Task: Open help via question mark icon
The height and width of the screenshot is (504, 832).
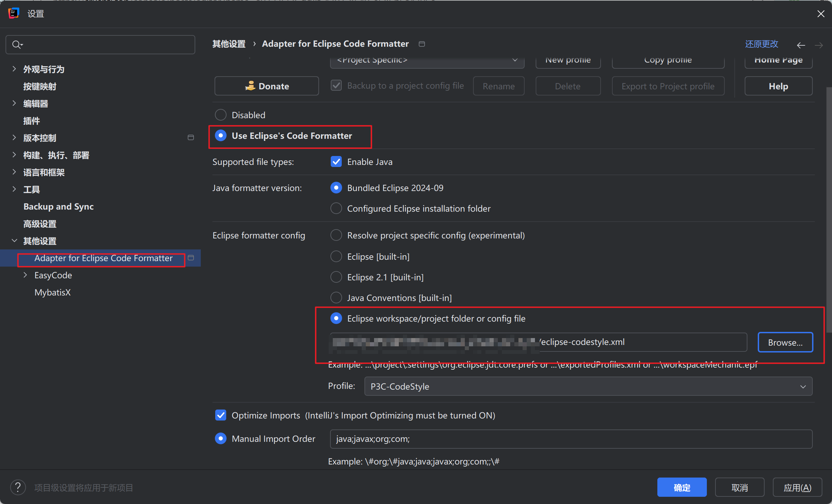Action: tap(18, 488)
